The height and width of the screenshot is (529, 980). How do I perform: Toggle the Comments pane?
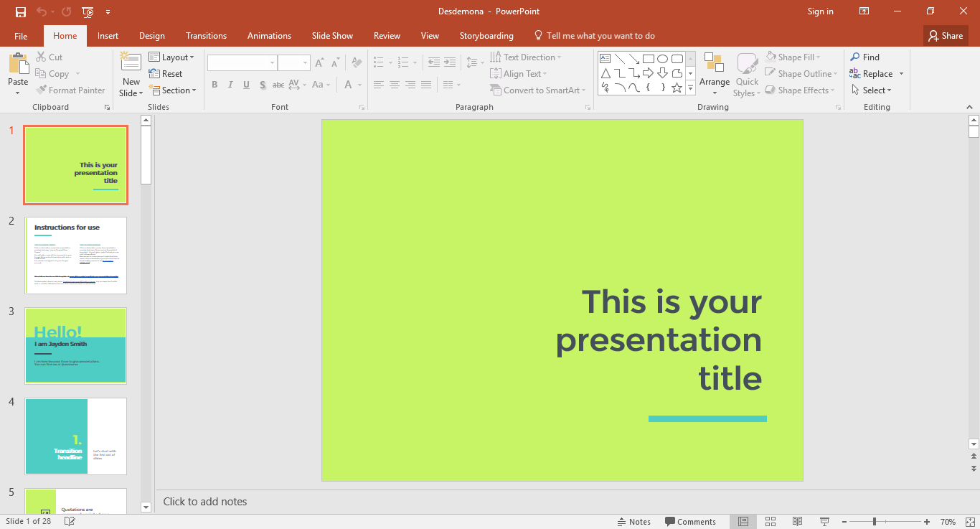690,522
